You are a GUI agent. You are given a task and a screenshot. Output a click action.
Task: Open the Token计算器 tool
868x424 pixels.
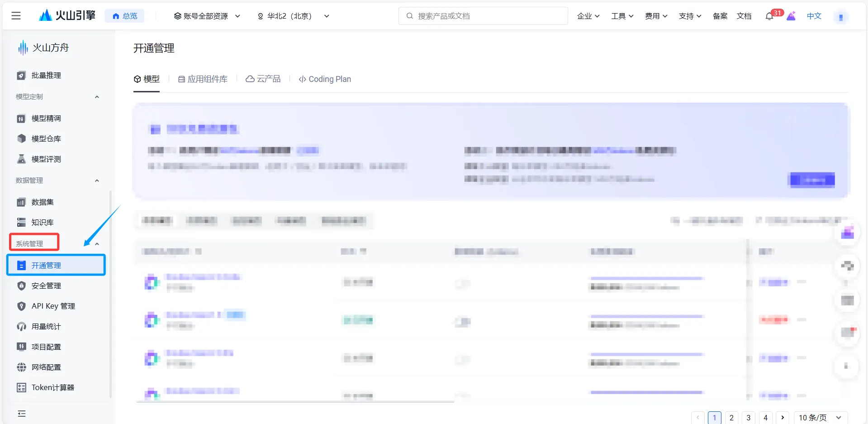[x=51, y=387]
